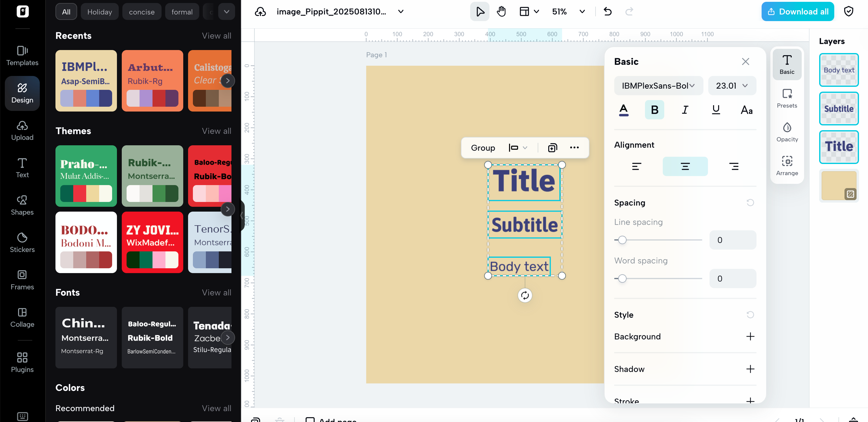
Task: Toggle italic formatting
Action: 685,109
